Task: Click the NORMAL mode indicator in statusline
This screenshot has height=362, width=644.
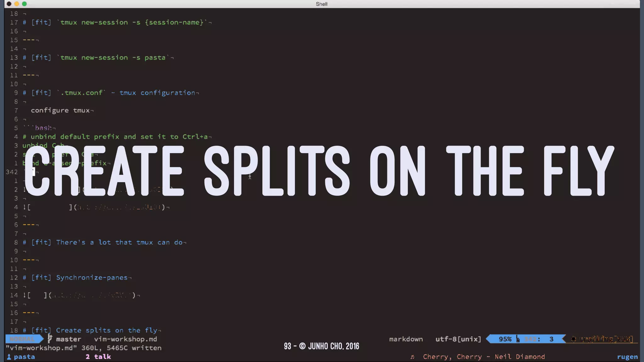Action: click(x=22, y=339)
